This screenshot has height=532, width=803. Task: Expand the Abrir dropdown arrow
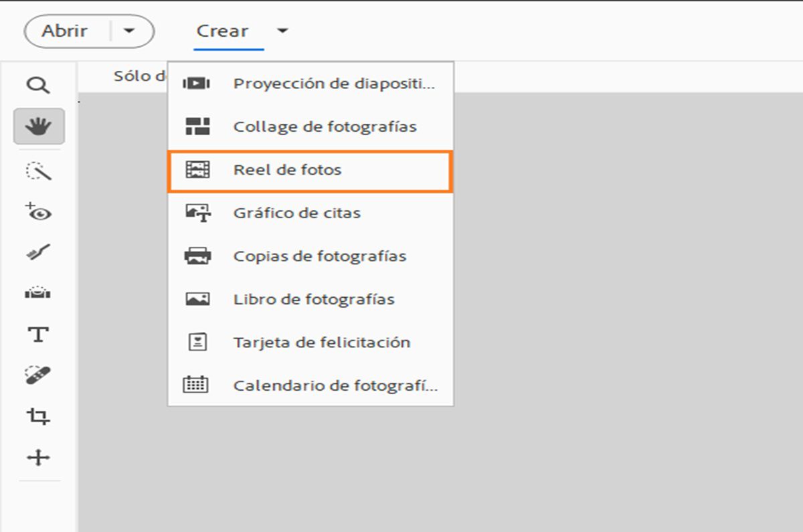[x=130, y=31]
